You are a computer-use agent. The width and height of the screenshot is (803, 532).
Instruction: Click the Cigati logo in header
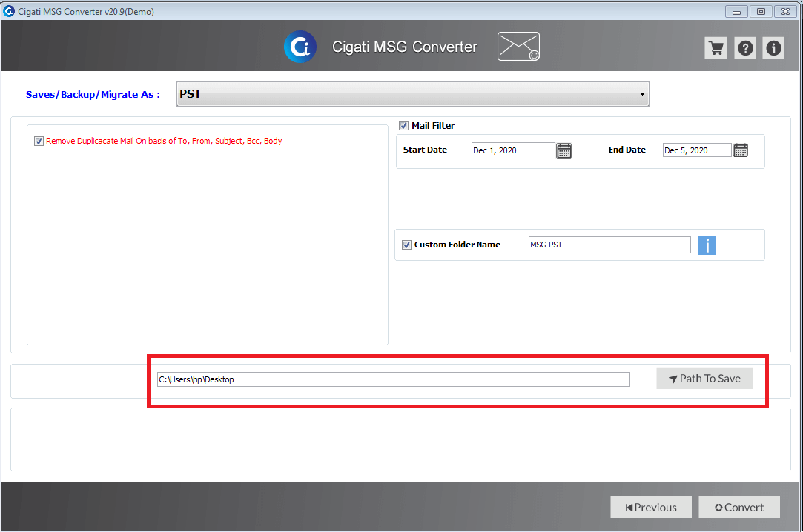click(x=300, y=47)
